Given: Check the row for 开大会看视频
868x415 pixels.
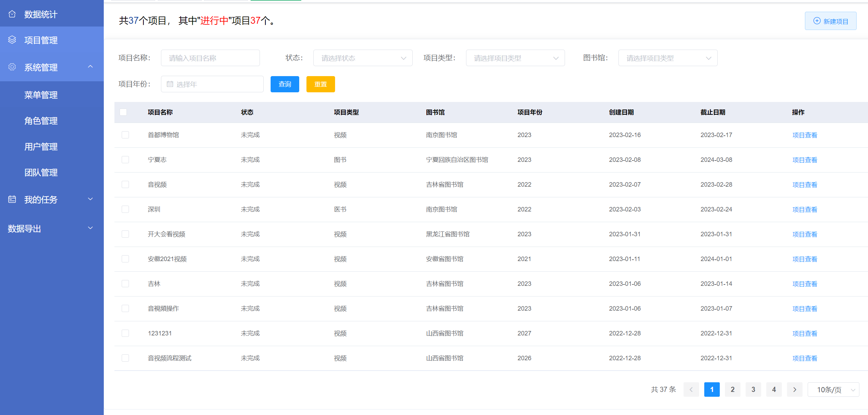Looking at the screenshot, I should pyautogui.click(x=125, y=234).
